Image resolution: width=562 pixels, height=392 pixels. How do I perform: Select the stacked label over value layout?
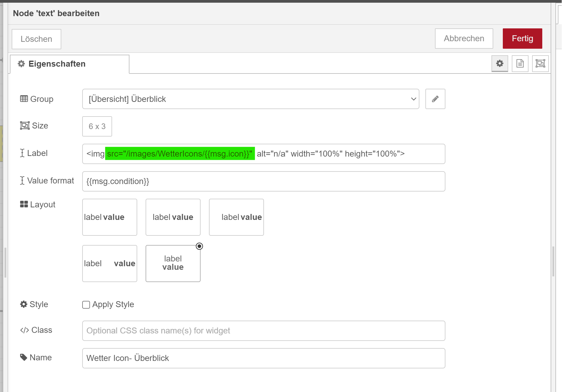tap(173, 263)
